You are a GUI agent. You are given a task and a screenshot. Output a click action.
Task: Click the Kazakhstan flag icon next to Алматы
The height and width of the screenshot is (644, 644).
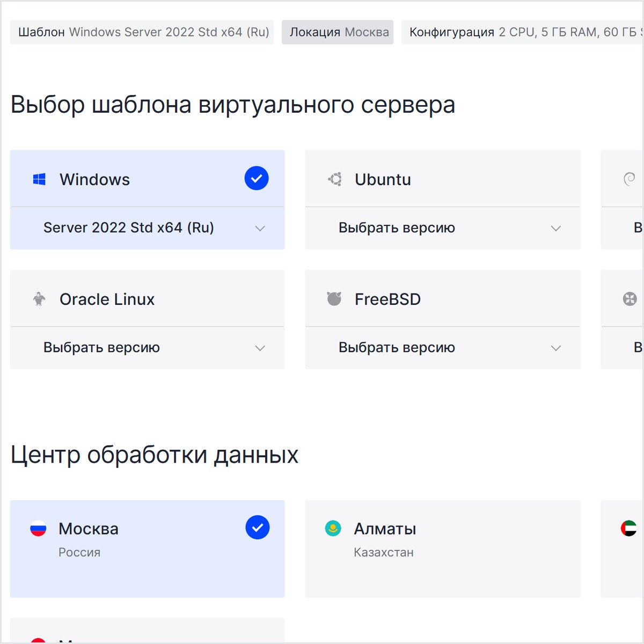(x=333, y=529)
